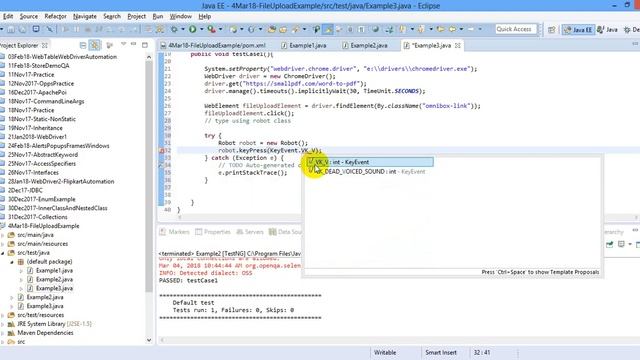640x360 pixels.
Task: Expand the src/main/java folder
Action: (x=3, y=236)
